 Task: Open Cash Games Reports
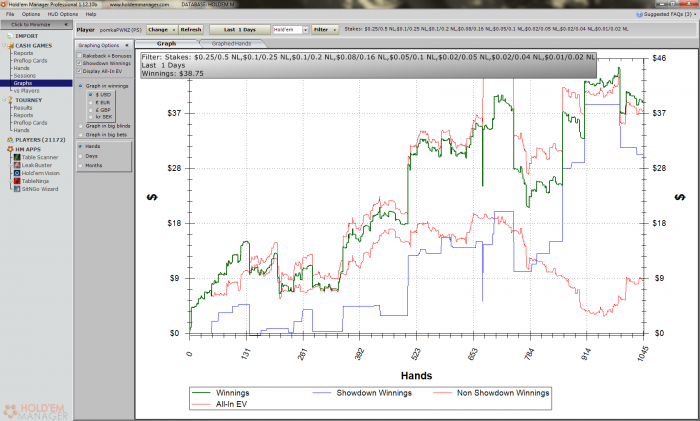(x=23, y=53)
